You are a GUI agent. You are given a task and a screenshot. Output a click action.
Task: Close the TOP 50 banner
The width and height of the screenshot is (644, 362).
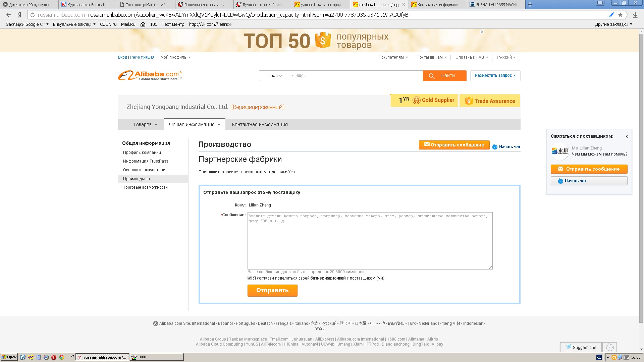coord(482,32)
